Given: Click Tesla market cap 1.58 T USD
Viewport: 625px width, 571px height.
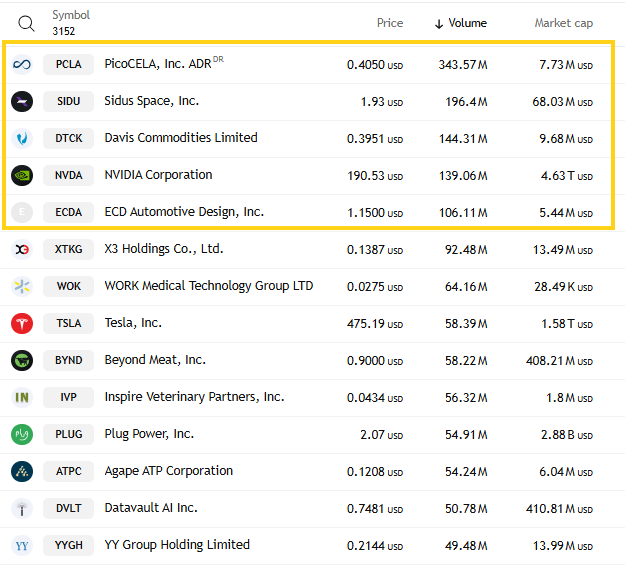Looking at the screenshot, I should (x=567, y=324).
